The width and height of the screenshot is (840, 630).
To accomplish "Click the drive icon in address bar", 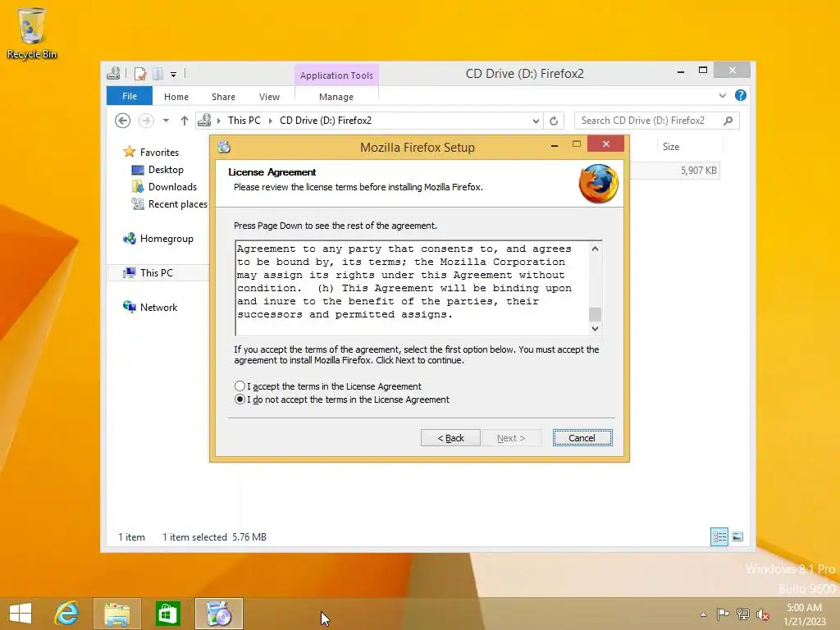I will click(x=204, y=121).
